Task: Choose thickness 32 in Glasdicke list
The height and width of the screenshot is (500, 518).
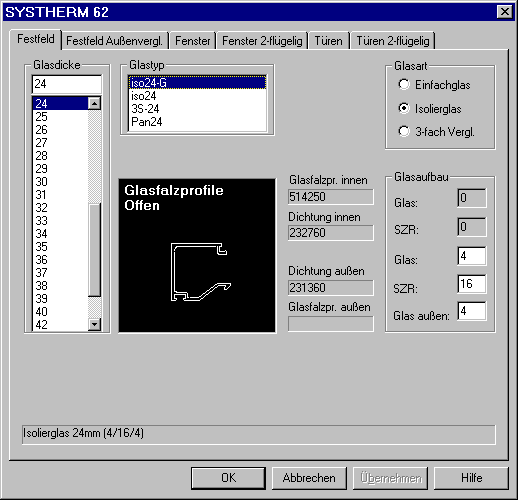Action: click(x=60, y=208)
